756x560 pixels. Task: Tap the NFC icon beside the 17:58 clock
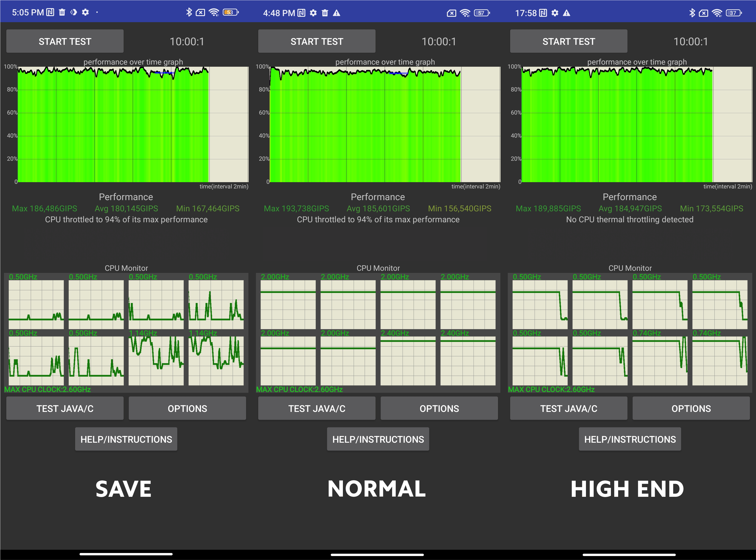click(543, 13)
